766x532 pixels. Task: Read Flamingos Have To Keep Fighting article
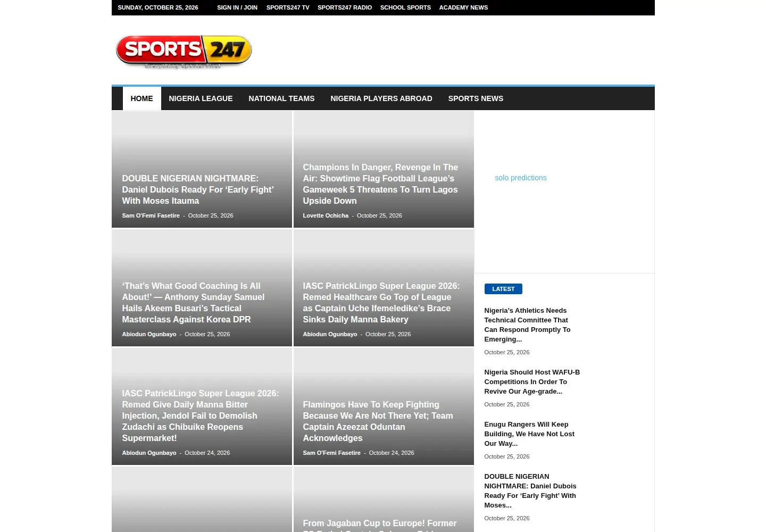(378, 421)
